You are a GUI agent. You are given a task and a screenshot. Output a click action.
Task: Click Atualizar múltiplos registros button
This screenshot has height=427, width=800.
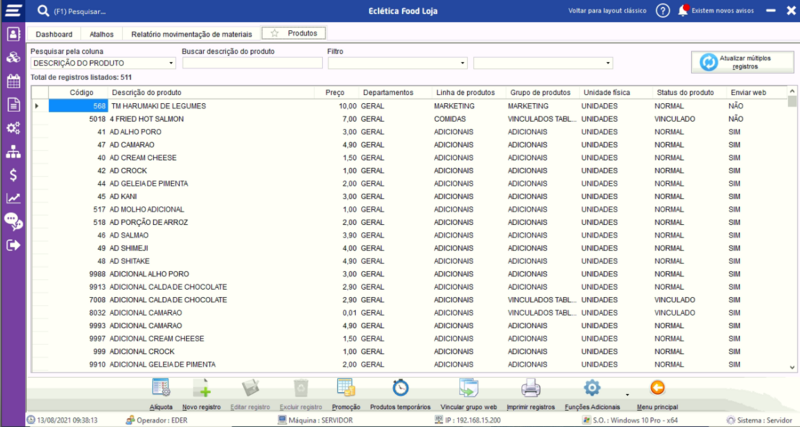pos(742,62)
